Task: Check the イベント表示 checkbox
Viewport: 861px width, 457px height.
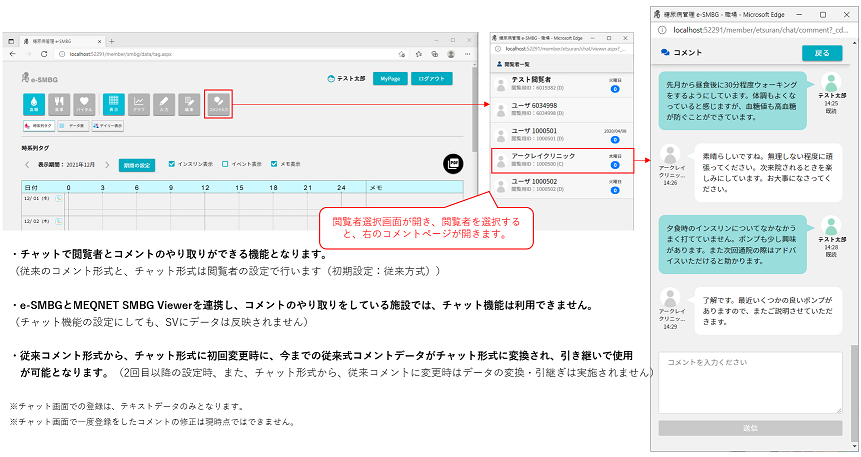Action: click(x=225, y=164)
